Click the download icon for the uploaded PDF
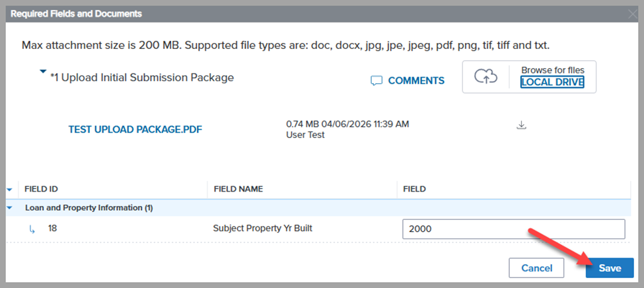 [x=521, y=126]
